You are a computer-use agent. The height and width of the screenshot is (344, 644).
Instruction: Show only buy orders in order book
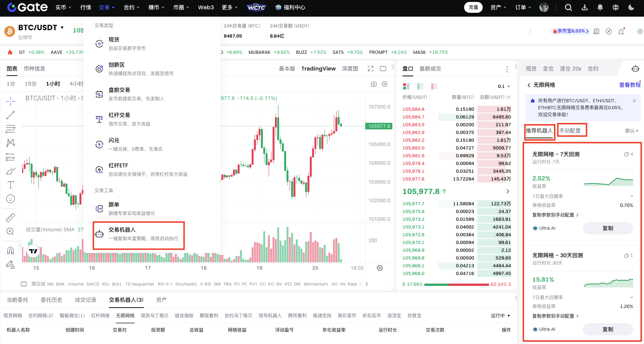pyautogui.click(x=420, y=86)
